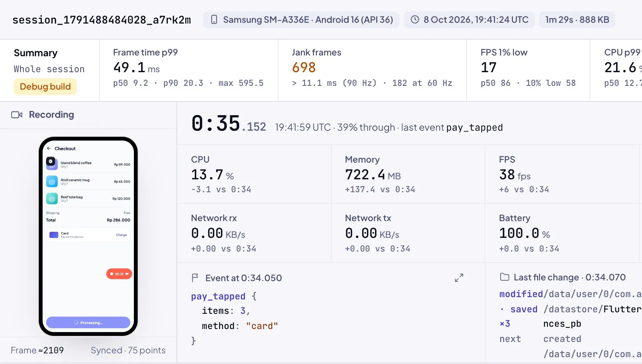Open the Summary whole session tab
This screenshot has width=642, height=364.
[x=49, y=70]
